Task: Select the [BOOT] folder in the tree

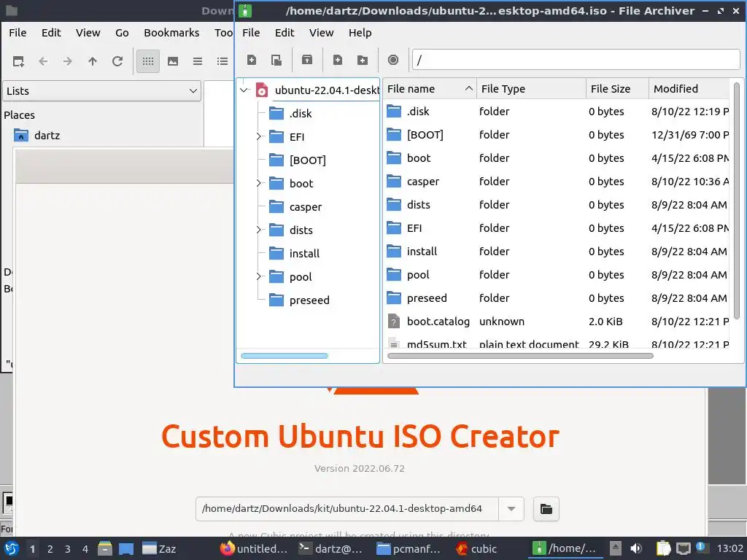Action: click(298, 160)
